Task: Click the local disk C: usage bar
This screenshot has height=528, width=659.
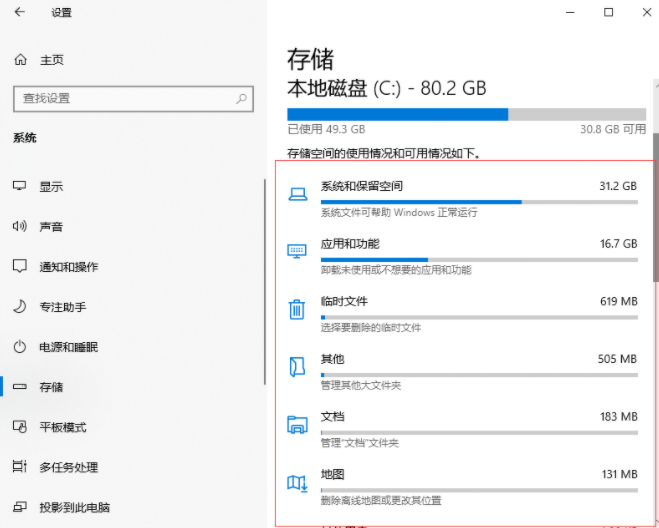Action: (466, 114)
